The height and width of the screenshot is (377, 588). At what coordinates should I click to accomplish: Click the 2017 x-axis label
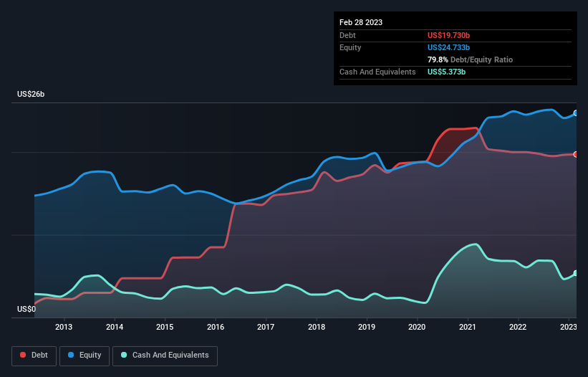click(x=266, y=327)
